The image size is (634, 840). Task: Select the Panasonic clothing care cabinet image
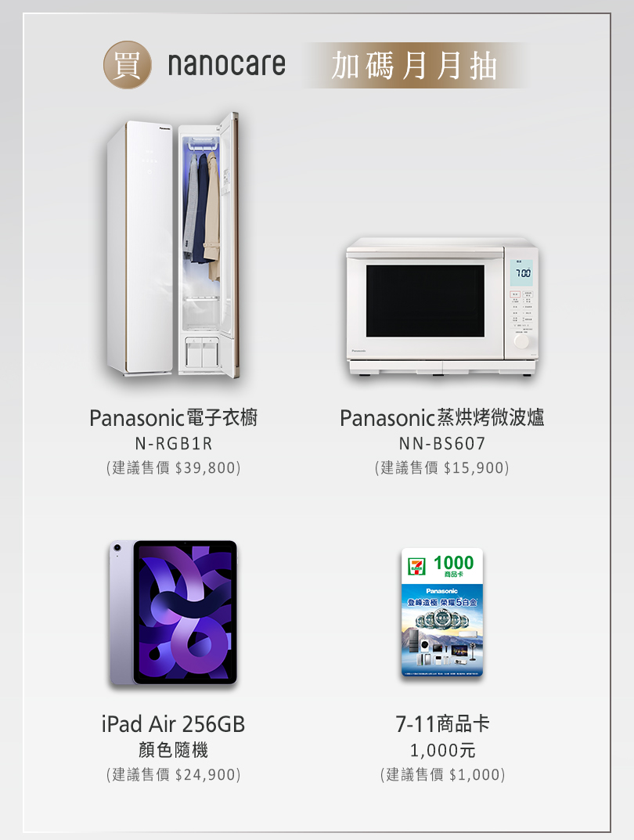[x=173, y=245]
